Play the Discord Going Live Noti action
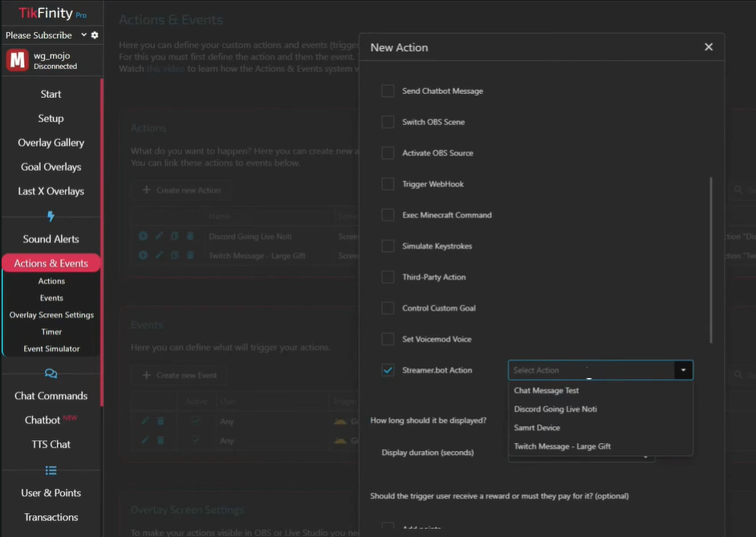The image size is (756, 537). pyautogui.click(x=143, y=235)
